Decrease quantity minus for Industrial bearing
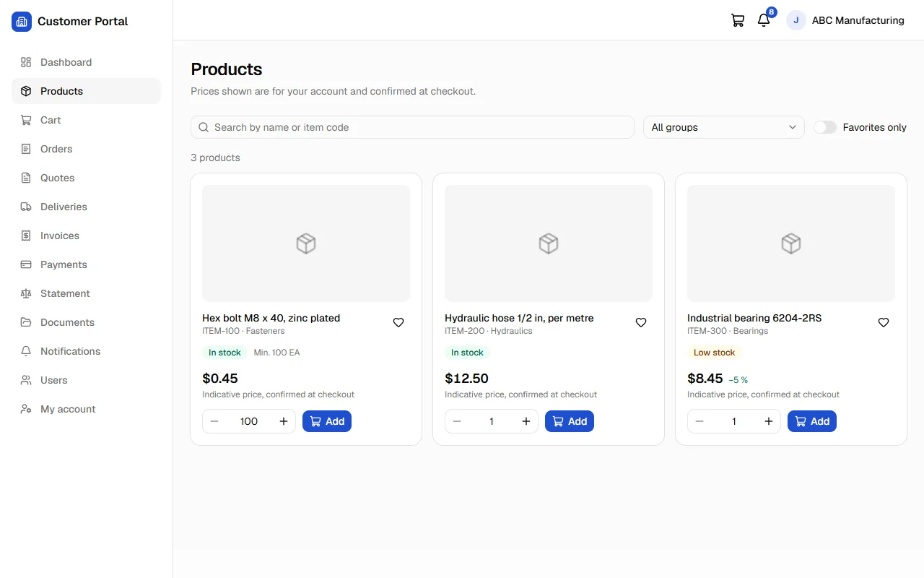 [699, 421]
